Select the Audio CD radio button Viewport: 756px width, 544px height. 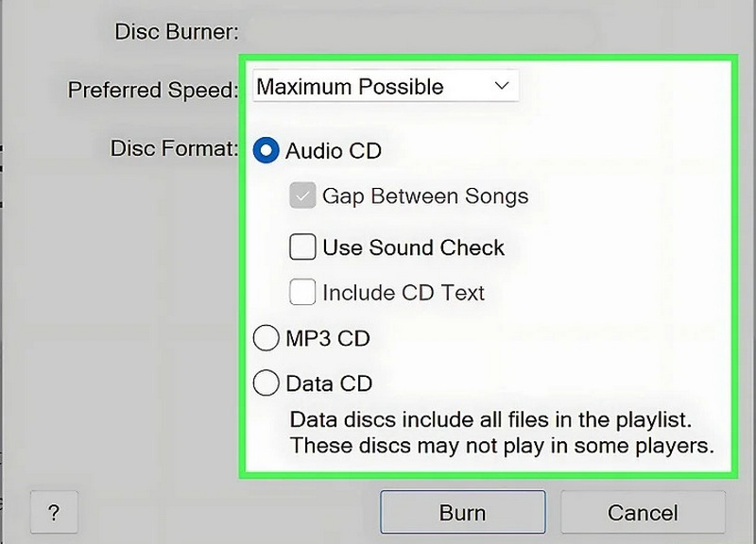point(267,149)
